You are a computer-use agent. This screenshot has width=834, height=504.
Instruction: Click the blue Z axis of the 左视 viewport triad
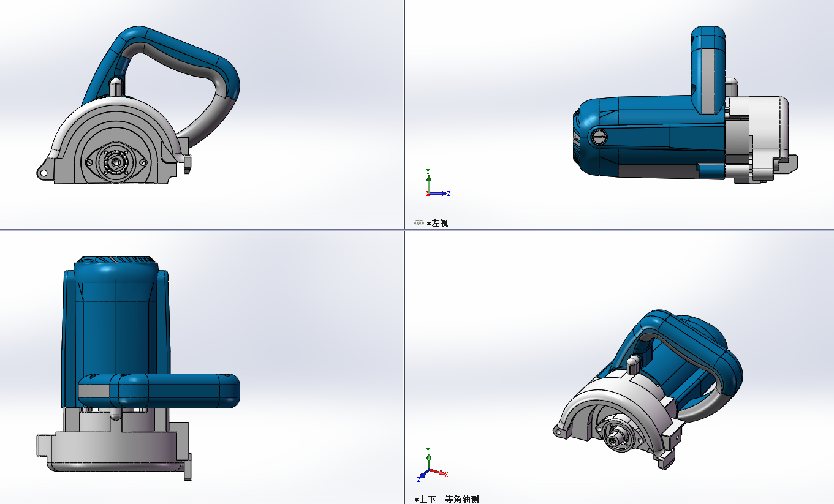tap(439, 194)
